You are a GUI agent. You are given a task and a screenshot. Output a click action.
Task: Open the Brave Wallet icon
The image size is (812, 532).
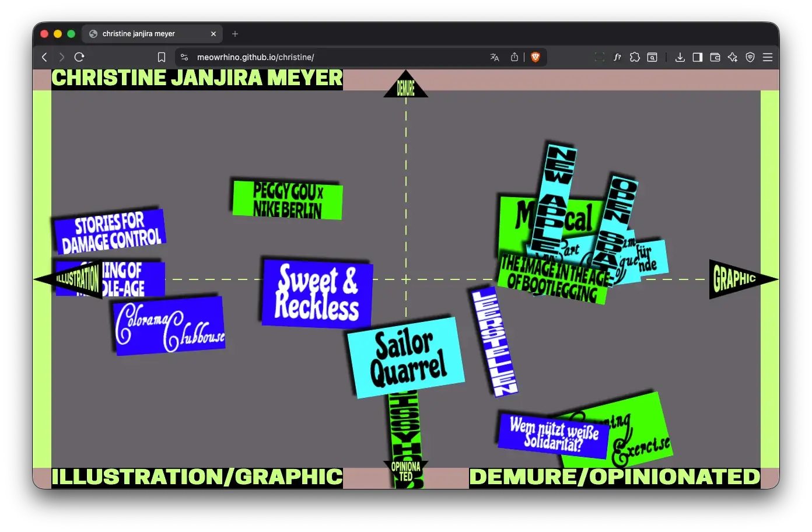715,57
